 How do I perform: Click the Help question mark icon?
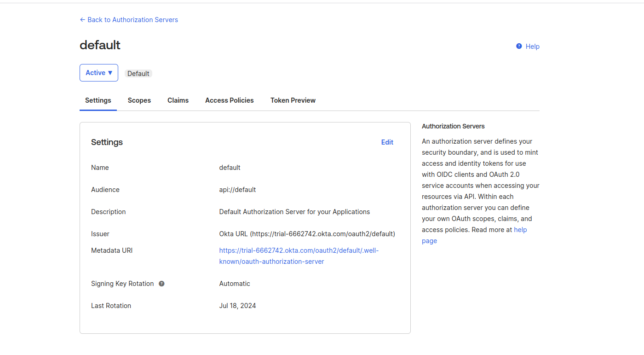tap(519, 46)
